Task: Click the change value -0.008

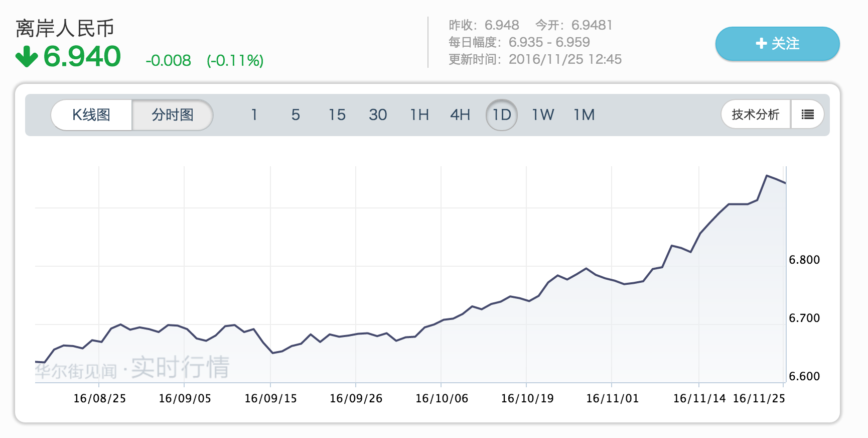Action: coord(168,61)
